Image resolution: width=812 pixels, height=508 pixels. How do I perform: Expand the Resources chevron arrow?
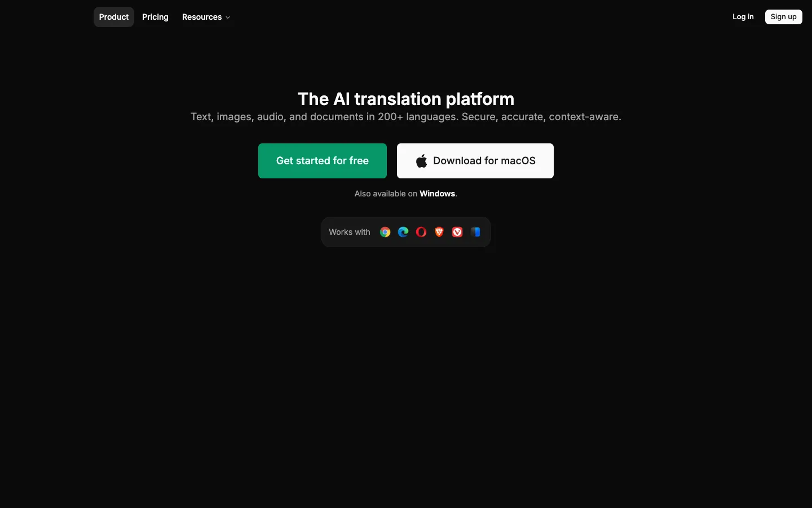(x=228, y=17)
